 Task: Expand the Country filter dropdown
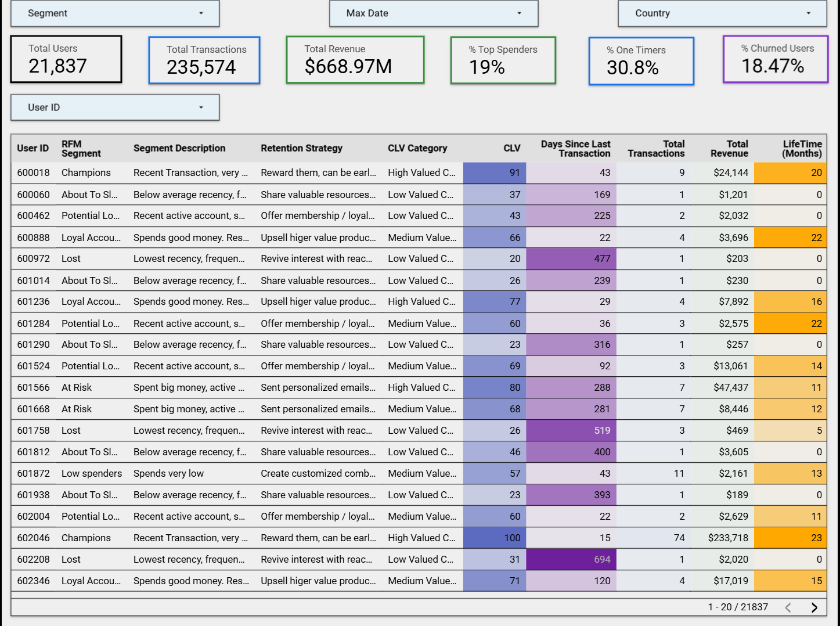coord(722,13)
